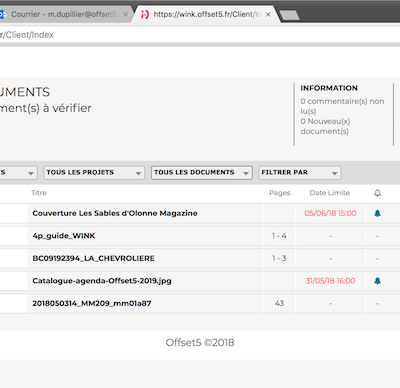
Task: Select the wink.offset5.fr Client tab
Action: pos(205,14)
